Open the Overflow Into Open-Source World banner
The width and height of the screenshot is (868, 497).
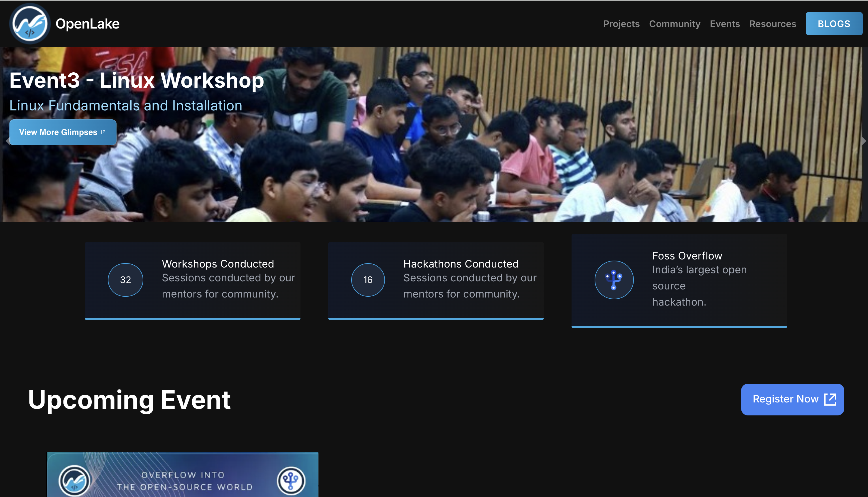[x=183, y=475]
